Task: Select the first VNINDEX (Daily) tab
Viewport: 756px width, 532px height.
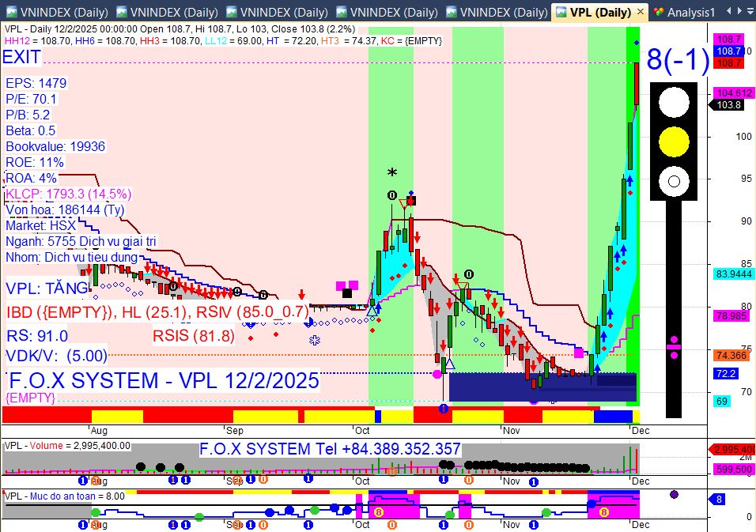Action: (56, 12)
